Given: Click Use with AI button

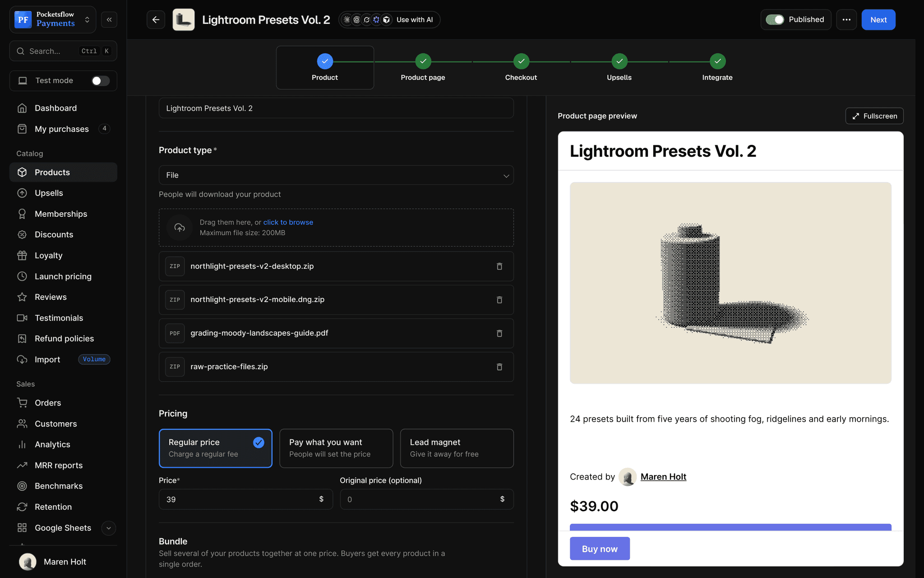Looking at the screenshot, I should pos(389,20).
